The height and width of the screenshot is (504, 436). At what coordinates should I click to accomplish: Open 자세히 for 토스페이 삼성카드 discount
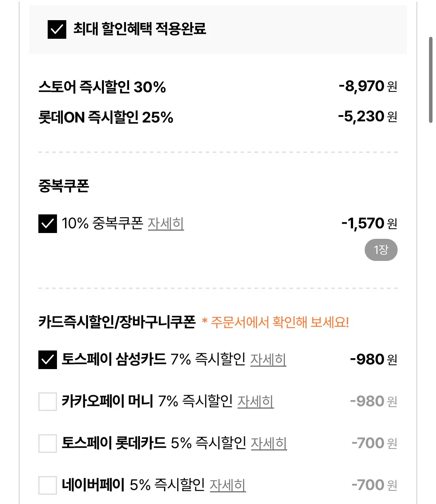pyautogui.click(x=269, y=361)
